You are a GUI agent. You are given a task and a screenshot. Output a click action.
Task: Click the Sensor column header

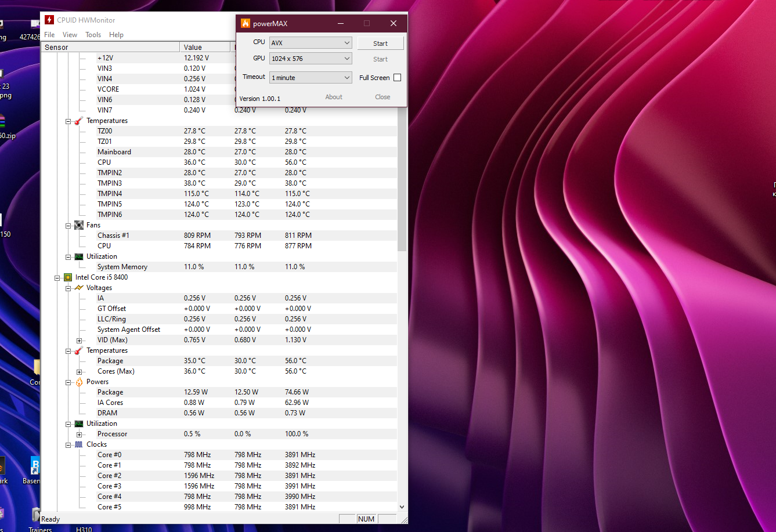(111, 48)
